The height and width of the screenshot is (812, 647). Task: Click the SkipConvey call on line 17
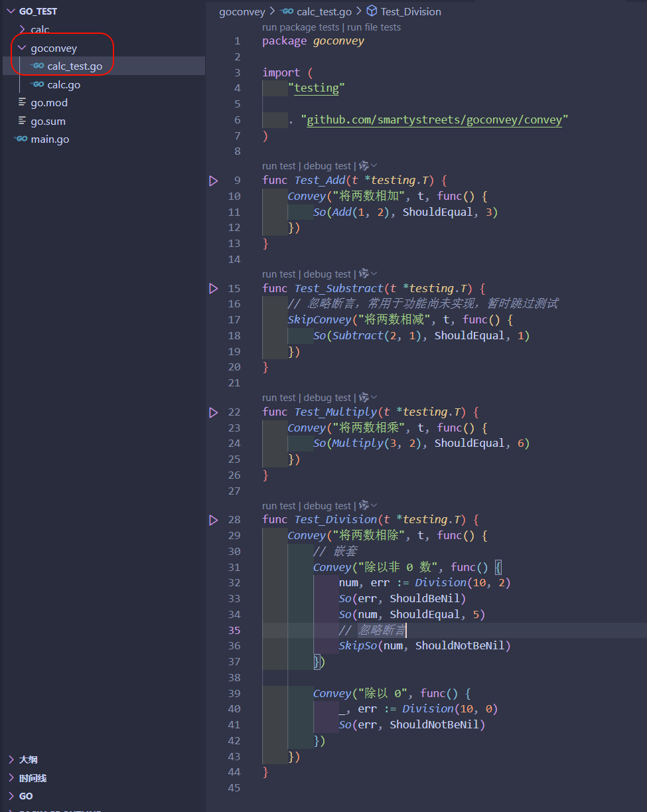click(x=319, y=320)
